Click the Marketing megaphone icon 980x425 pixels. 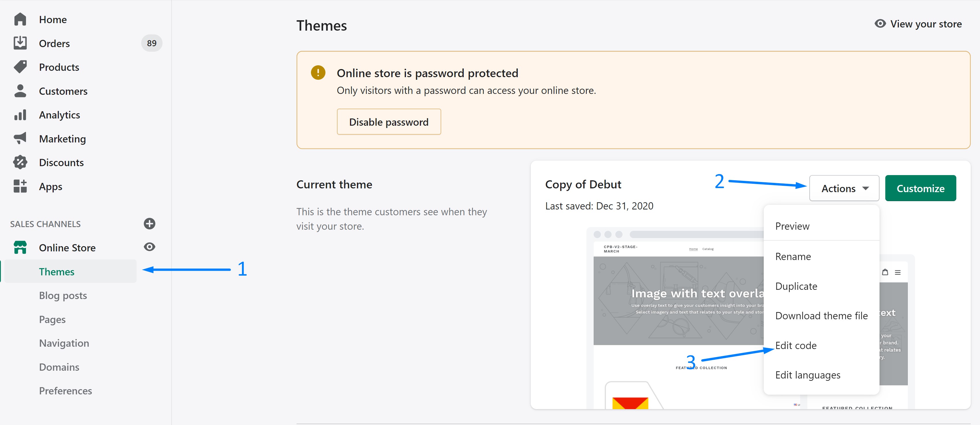coord(20,138)
